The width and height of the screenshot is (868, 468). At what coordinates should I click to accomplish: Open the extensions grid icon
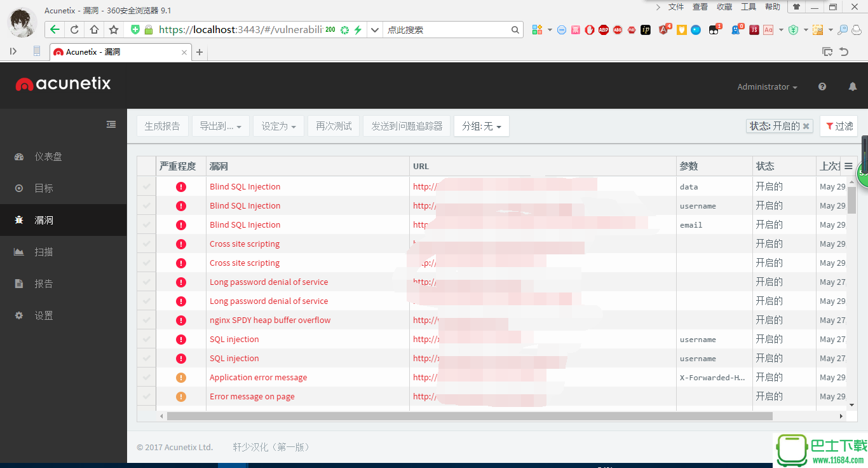[537, 30]
